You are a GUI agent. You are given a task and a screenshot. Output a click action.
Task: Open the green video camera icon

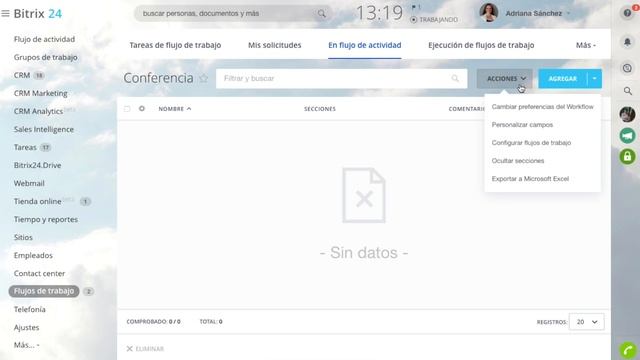click(x=627, y=136)
